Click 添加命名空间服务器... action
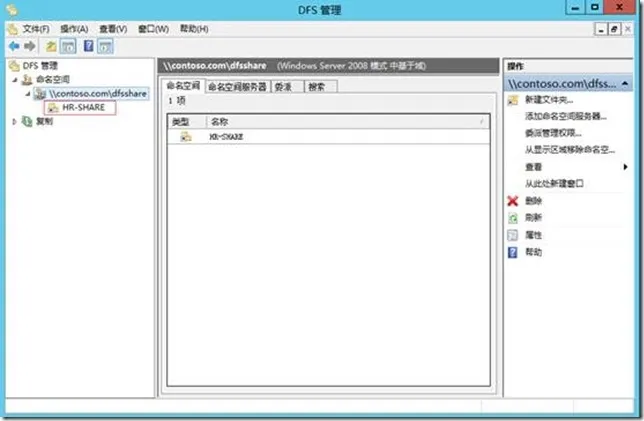The height and width of the screenshot is (421, 644). 566,117
